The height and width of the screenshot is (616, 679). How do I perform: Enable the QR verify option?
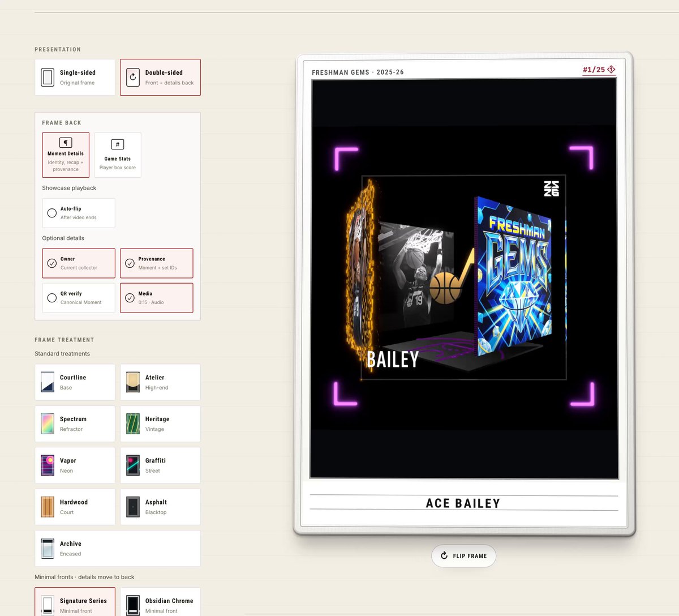coord(79,298)
